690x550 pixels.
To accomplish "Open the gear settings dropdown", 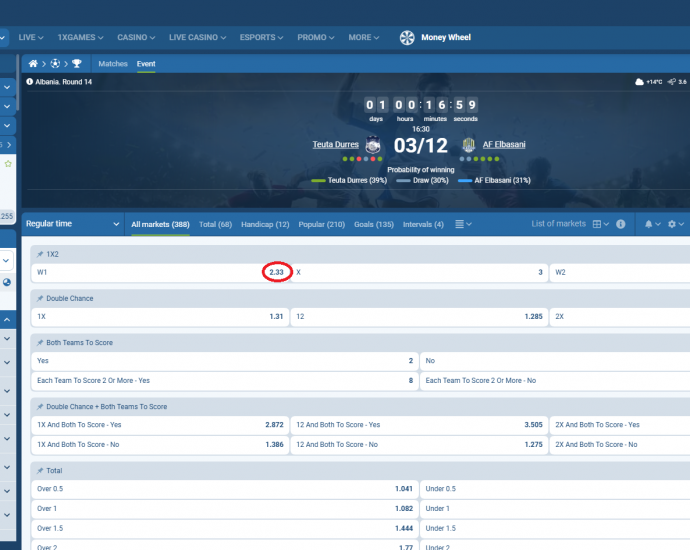I will tap(675, 224).
